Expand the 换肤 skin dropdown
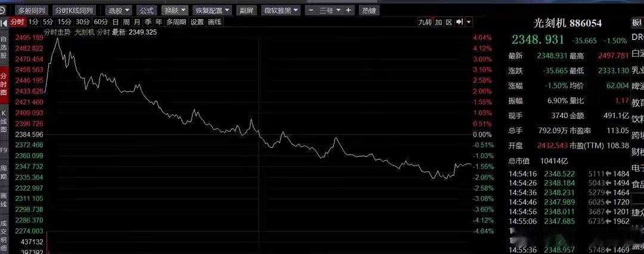 (175, 11)
